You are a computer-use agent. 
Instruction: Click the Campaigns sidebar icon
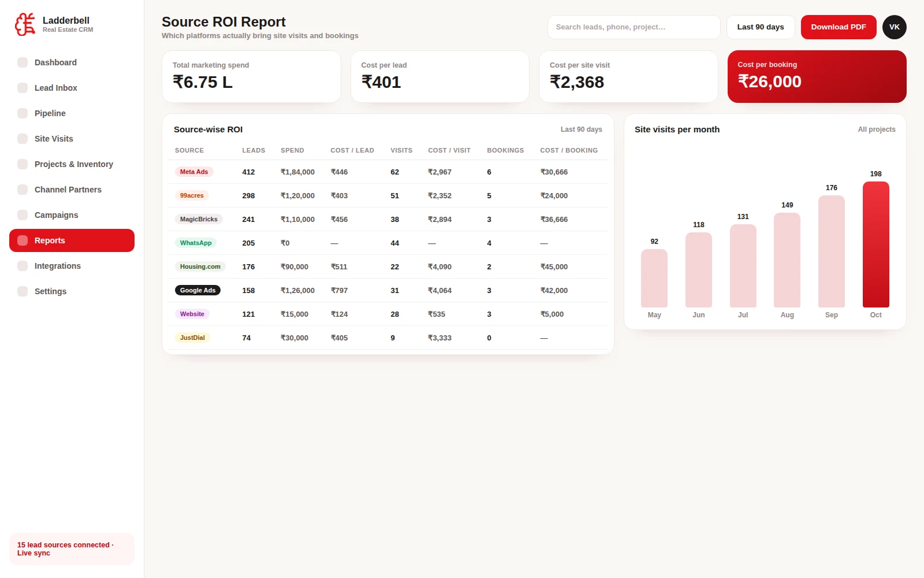coord(23,215)
